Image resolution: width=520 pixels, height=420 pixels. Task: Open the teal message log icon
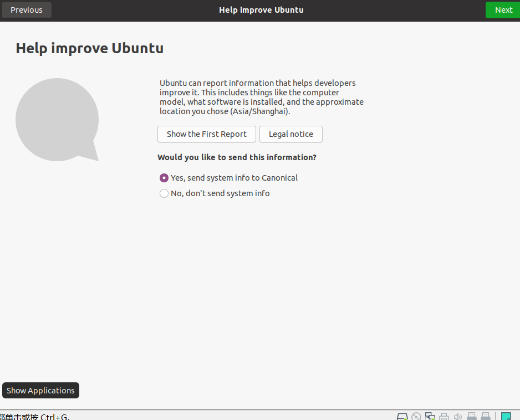[506, 416]
